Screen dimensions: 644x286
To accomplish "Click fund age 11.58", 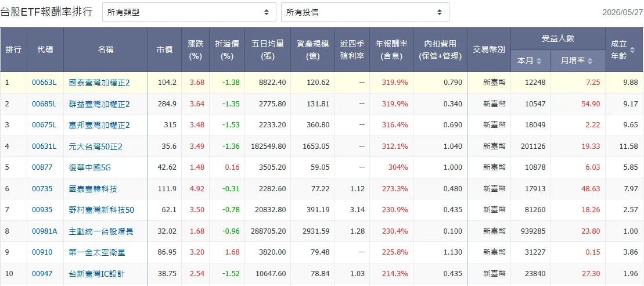I will click(629, 146).
